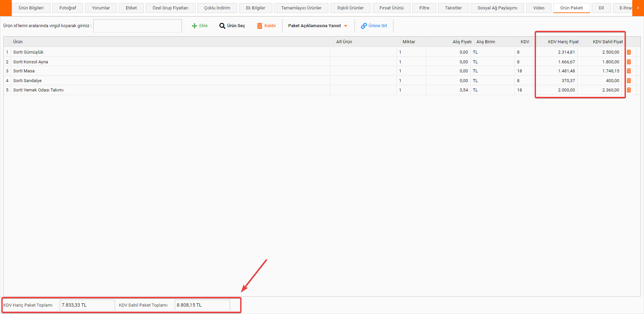Click the Kaldır button label
This screenshot has width=644, height=314.
coord(270,26)
